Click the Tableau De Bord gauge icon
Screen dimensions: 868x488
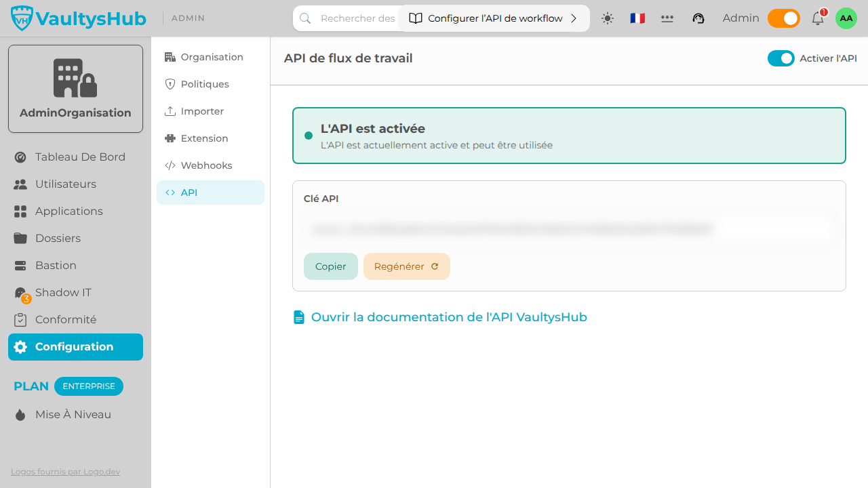point(20,157)
